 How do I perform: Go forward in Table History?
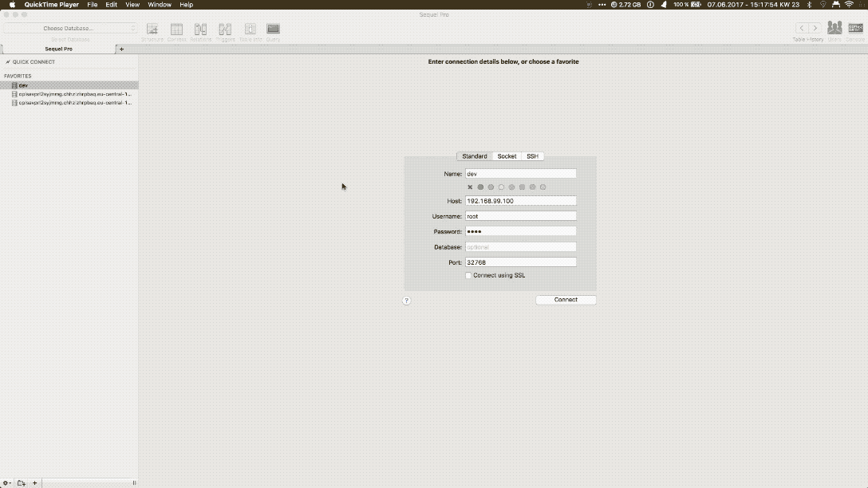click(x=815, y=28)
